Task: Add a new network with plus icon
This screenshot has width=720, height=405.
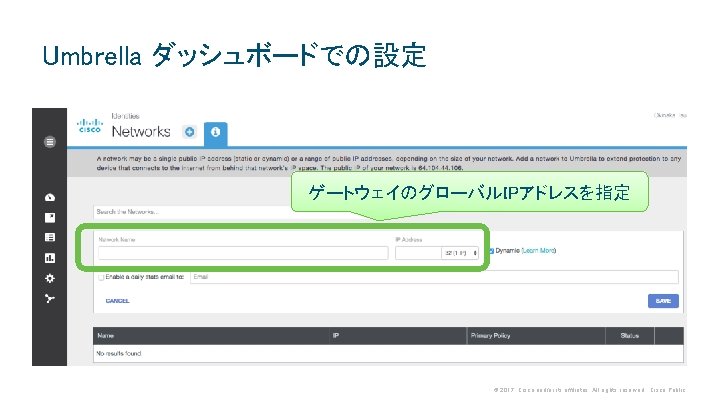Action: tap(189, 132)
